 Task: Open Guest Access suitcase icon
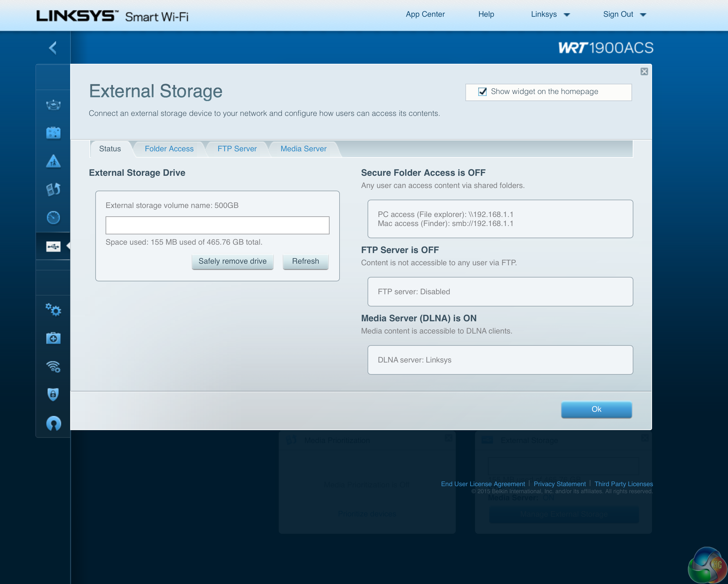pos(53,133)
